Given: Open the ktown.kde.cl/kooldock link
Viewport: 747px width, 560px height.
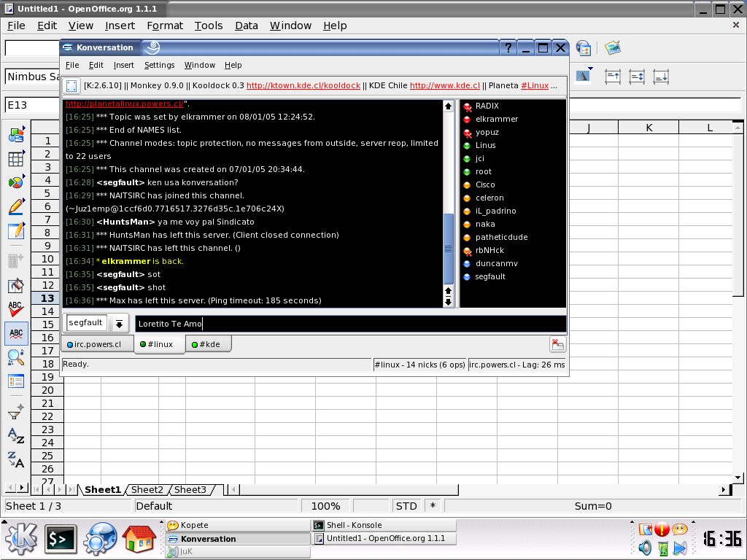Looking at the screenshot, I should [x=303, y=86].
